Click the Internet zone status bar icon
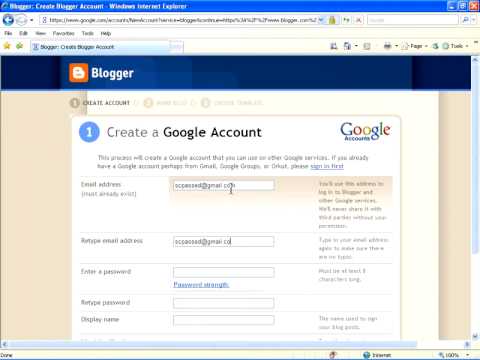 (367, 355)
